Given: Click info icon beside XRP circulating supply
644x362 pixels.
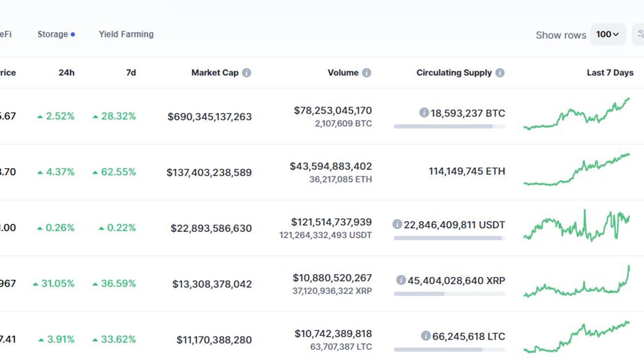Looking at the screenshot, I should click(401, 280).
